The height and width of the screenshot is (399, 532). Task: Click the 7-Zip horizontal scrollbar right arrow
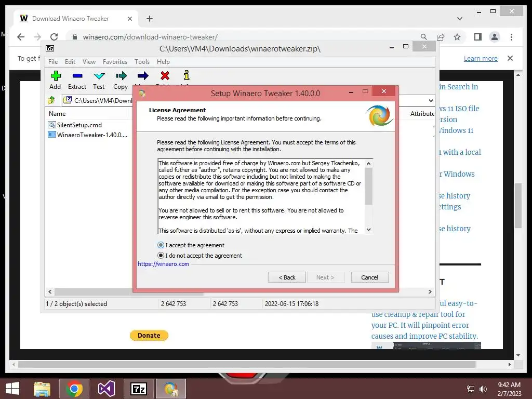430,291
